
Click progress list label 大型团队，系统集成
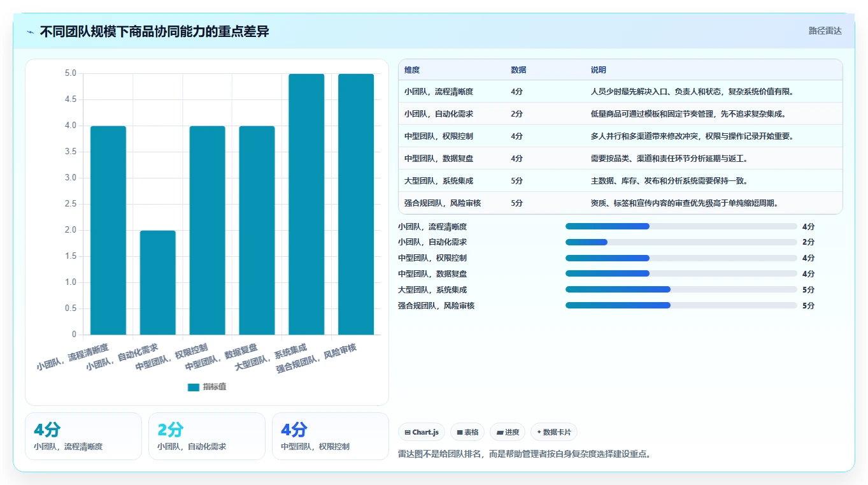(432, 290)
